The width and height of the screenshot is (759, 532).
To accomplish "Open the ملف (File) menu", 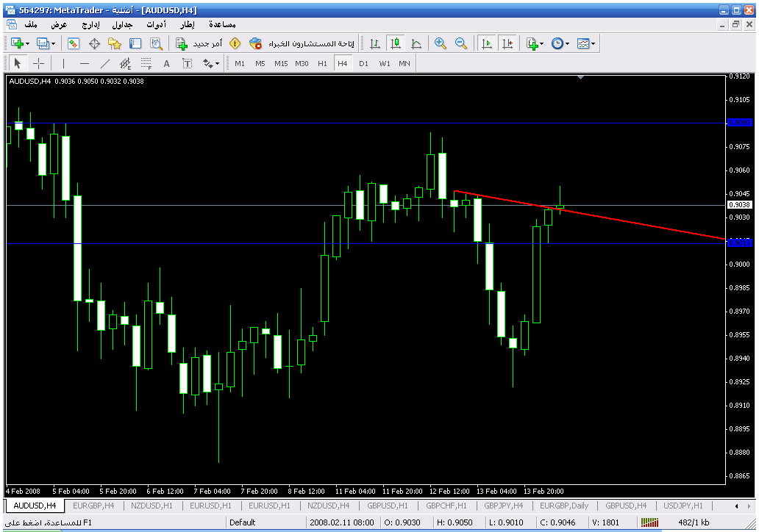I will (x=31, y=25).
